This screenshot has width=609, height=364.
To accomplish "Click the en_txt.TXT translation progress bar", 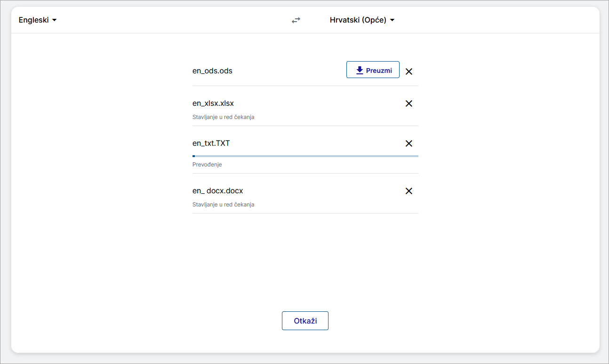I will tap(305, 156).
